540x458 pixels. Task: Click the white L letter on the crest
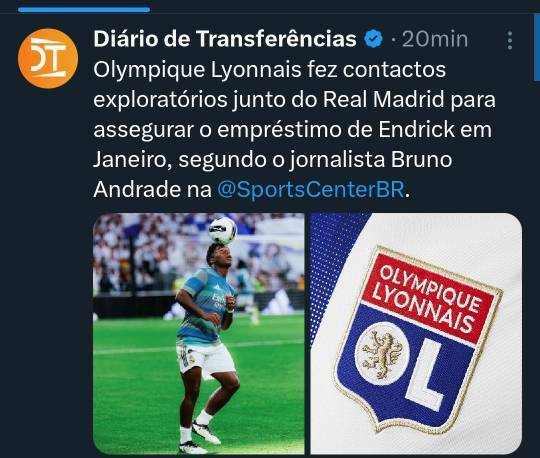426,374
